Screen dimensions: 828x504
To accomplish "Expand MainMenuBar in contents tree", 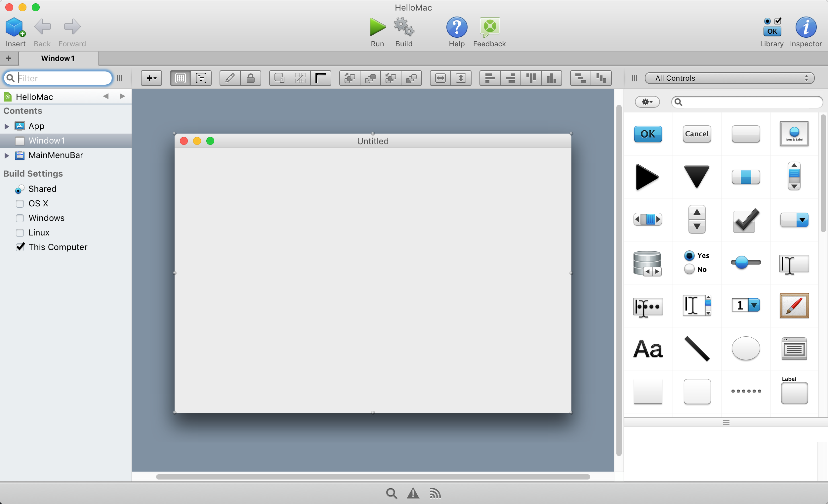I will pos(6,155).
